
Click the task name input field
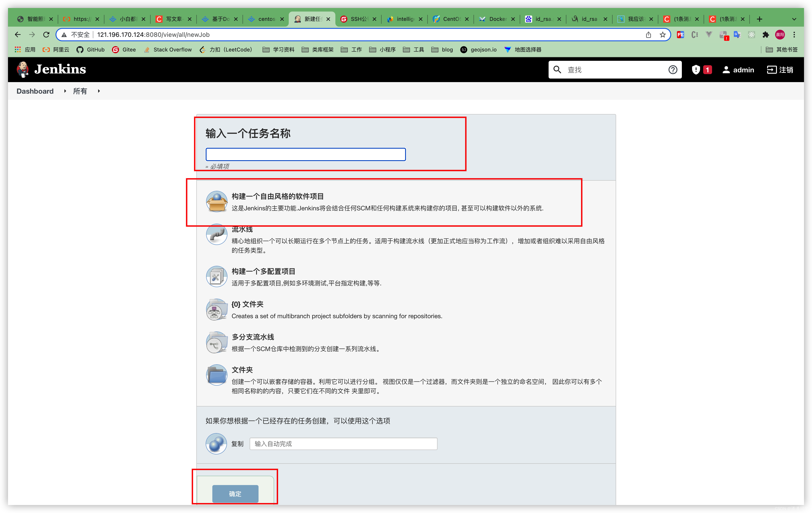click(306, 154)
